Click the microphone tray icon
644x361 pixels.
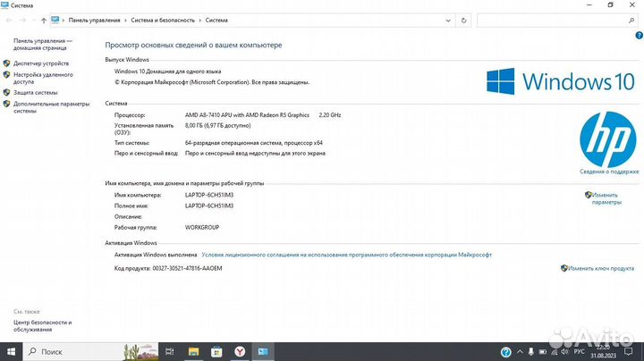tap(531, 352)
